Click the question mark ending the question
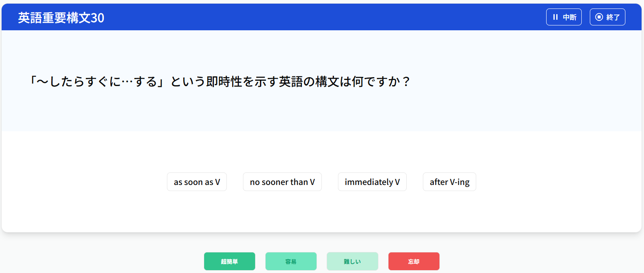The height and width of the screenshot is (273, 644). pos(406,82)
